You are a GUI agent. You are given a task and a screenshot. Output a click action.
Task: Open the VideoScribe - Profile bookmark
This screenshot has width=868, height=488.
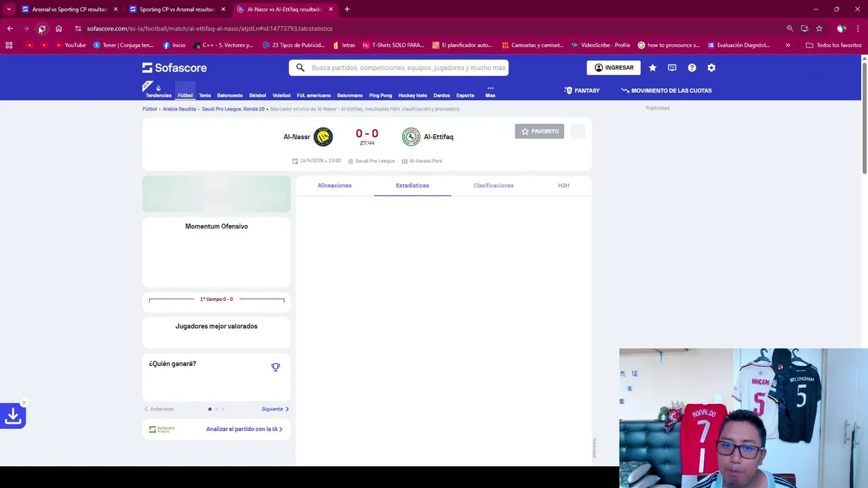[601, 45]
